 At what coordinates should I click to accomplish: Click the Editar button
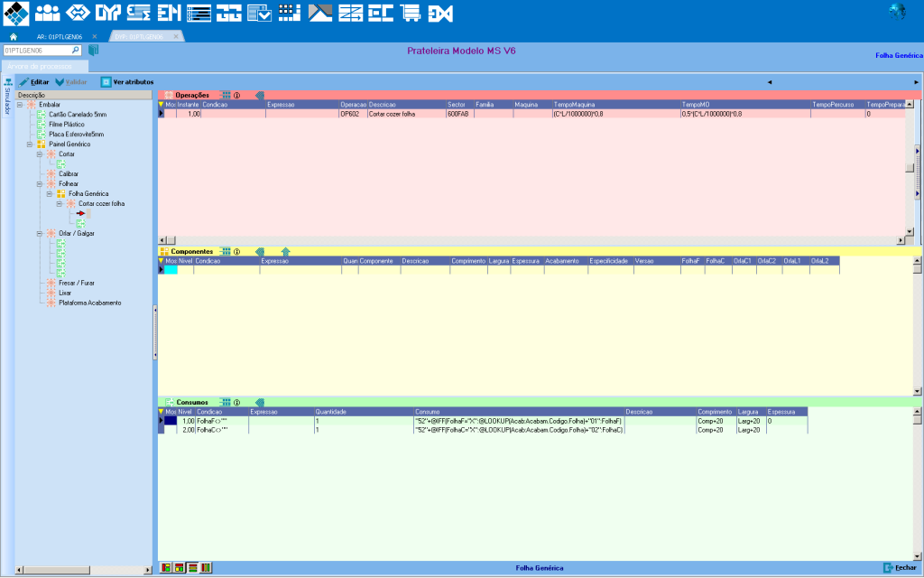click(x=33, y=81)
